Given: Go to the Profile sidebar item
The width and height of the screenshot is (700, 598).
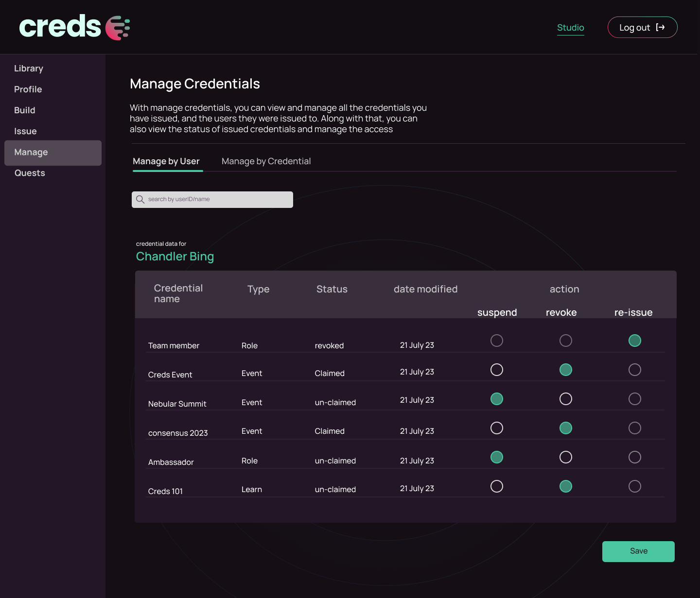Looking at the screenshot, I should click(x=28, y=89).
